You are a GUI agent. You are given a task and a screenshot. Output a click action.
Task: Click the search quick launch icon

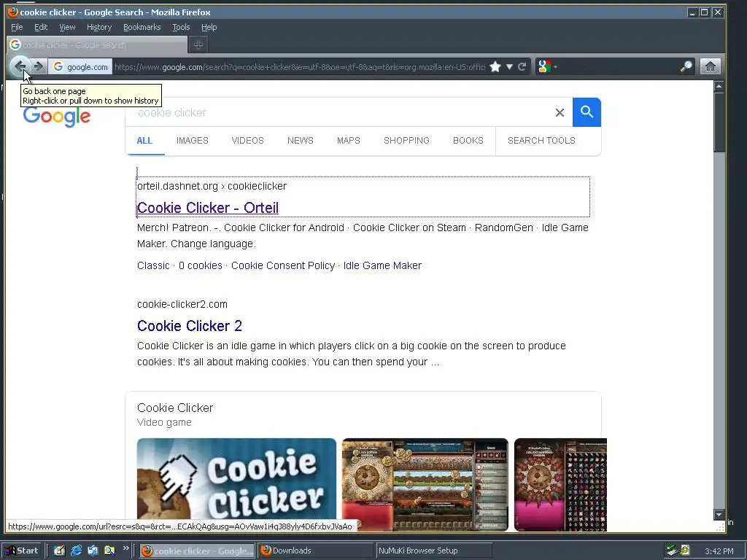(x=109, y=551)
